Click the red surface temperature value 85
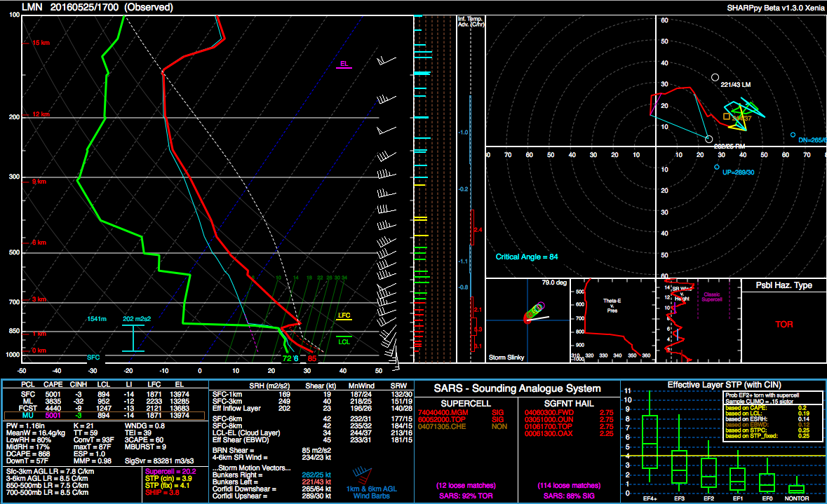Viewport: 827px width, 504px height. click(x=312, y=358)
